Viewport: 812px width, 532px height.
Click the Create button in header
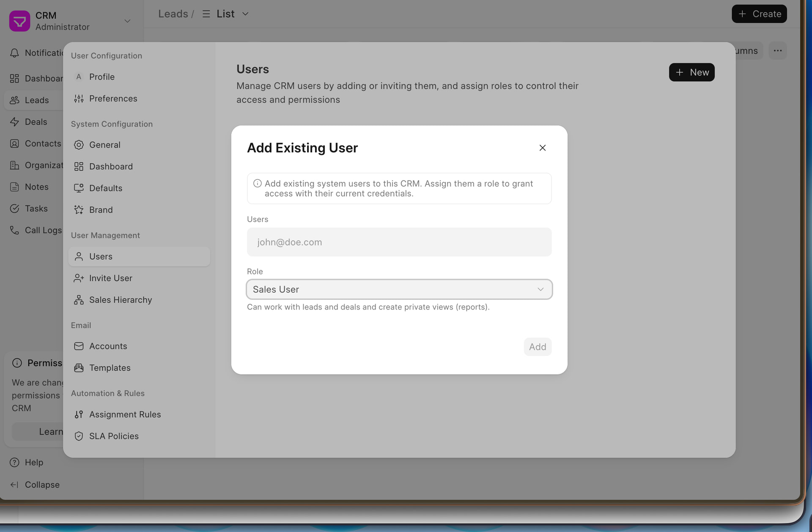pos(759,14)
